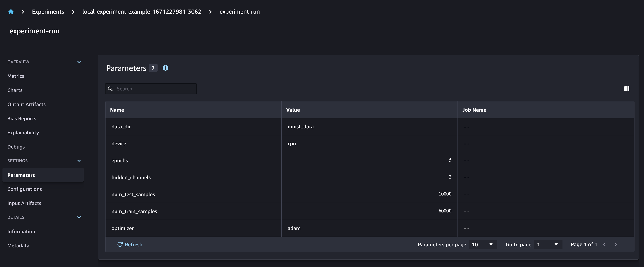644x267 pixels.
Task: Select num_train_samples parameter name
Action: click(134, 211)
